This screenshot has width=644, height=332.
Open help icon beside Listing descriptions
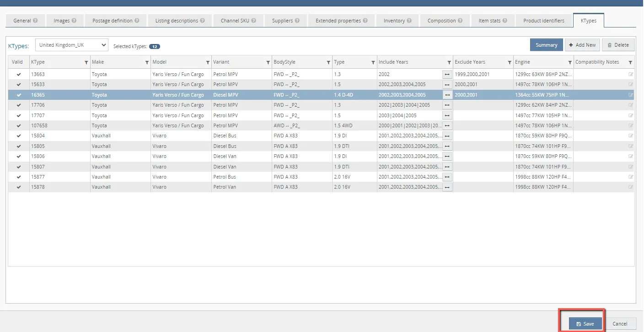(x=203, y=21)
